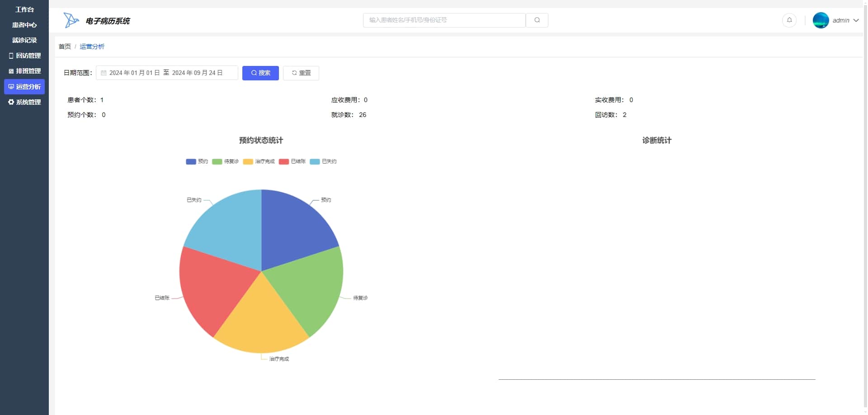Click the 实收费用 statistic

[x=614, y=100]
